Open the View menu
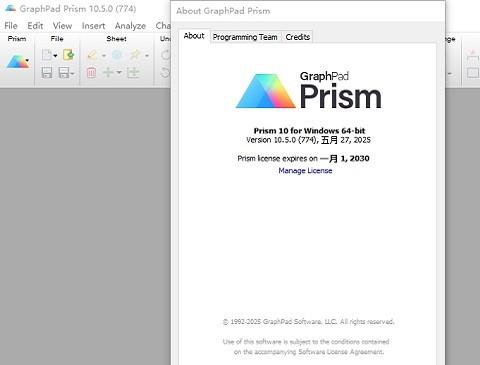The width and height of the screenshot is (480, 365). click(62, 26)
